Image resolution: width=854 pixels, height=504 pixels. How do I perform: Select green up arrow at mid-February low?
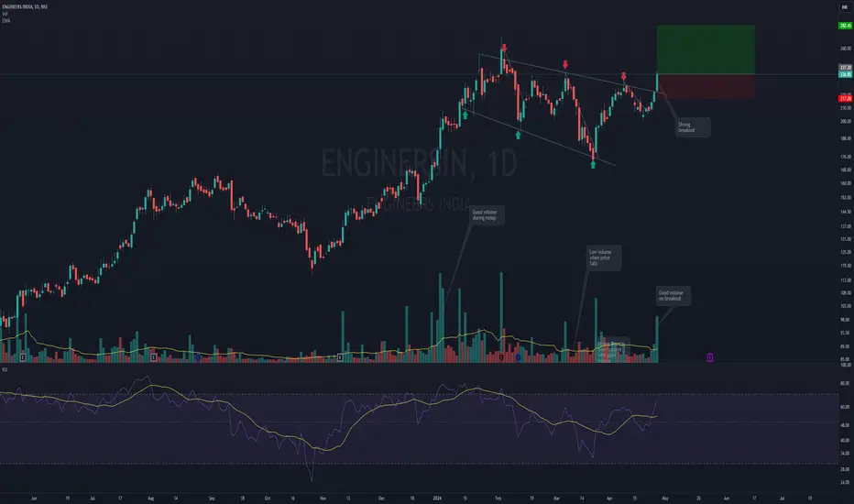518,135
